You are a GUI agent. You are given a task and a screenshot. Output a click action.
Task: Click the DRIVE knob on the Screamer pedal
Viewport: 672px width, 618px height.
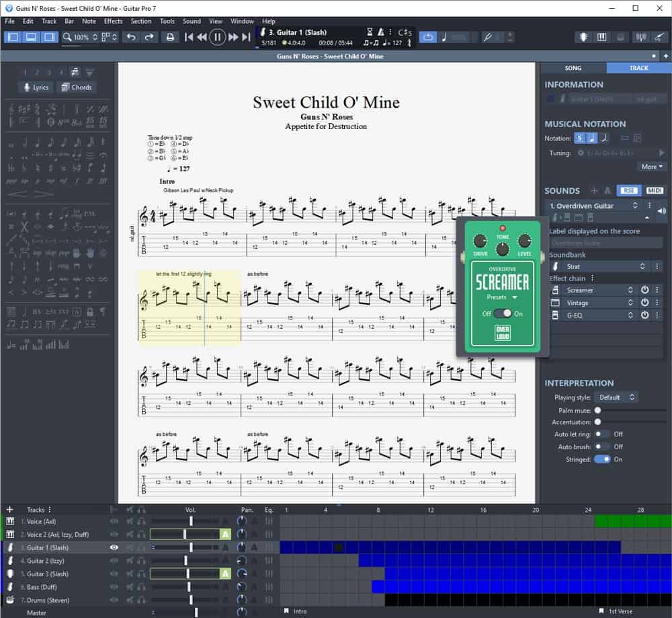click(480, 241)
